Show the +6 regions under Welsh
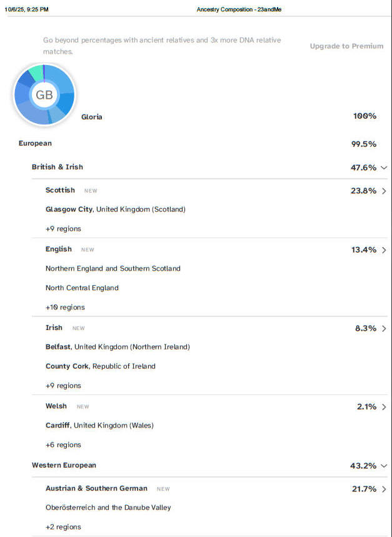 coord(63,445)
